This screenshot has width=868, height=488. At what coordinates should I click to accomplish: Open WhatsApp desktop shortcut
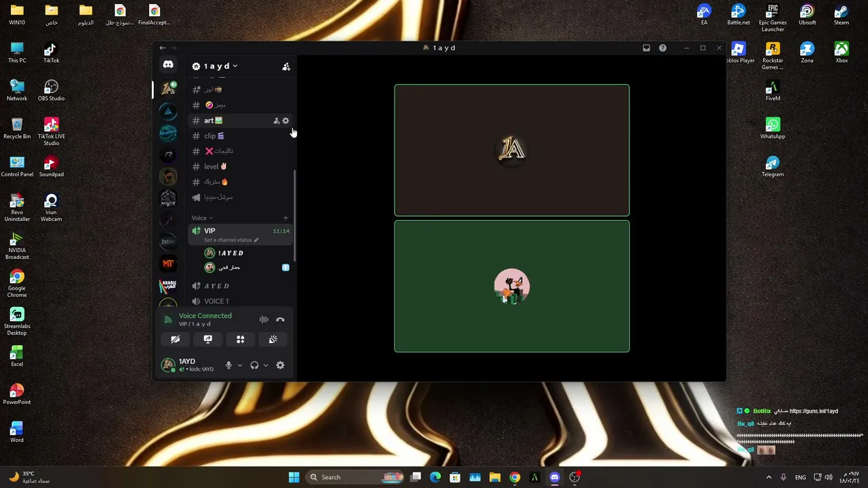pos(772,129)
